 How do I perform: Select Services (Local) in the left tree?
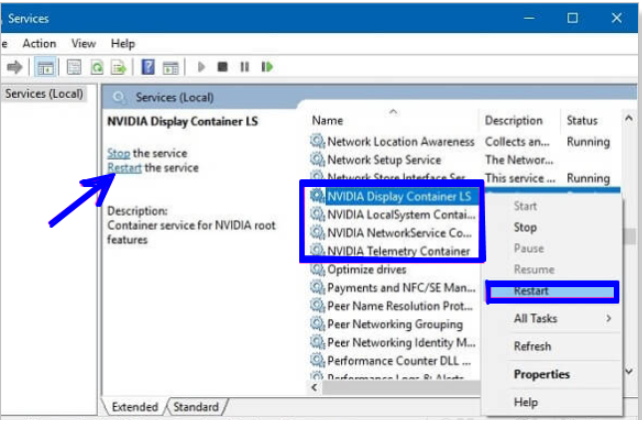coord(44,94)
